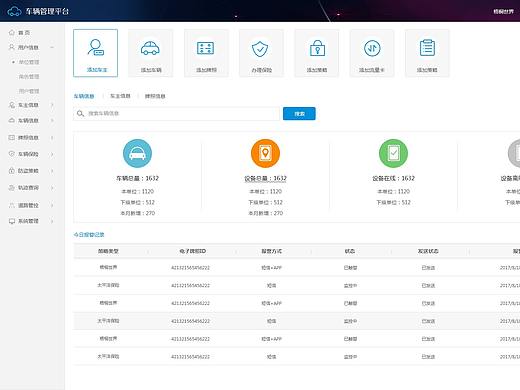Screen dimensions: 520x390
Task: Open the clipboard card in the quick actions
Action: point(427,53)
